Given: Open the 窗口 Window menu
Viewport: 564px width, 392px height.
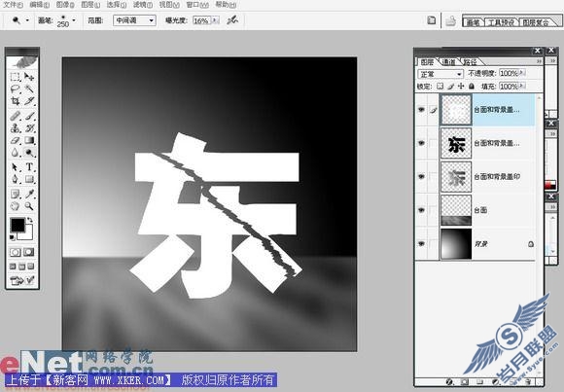Looking at the screenshot, I should (x=197, y=5).
